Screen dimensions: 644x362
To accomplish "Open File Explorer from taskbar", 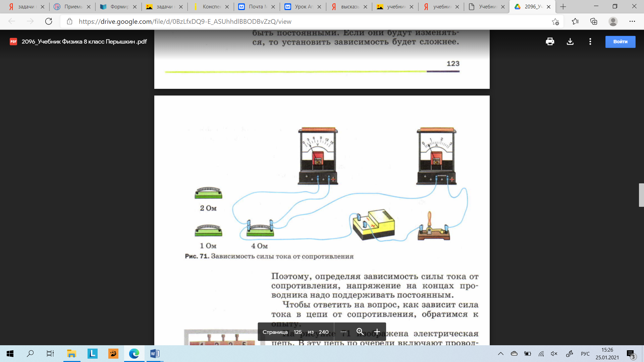I will [x=71, y=354].
